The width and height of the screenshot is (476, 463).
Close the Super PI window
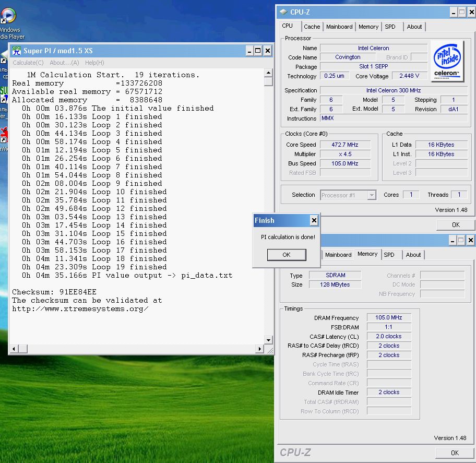(267, 51)
